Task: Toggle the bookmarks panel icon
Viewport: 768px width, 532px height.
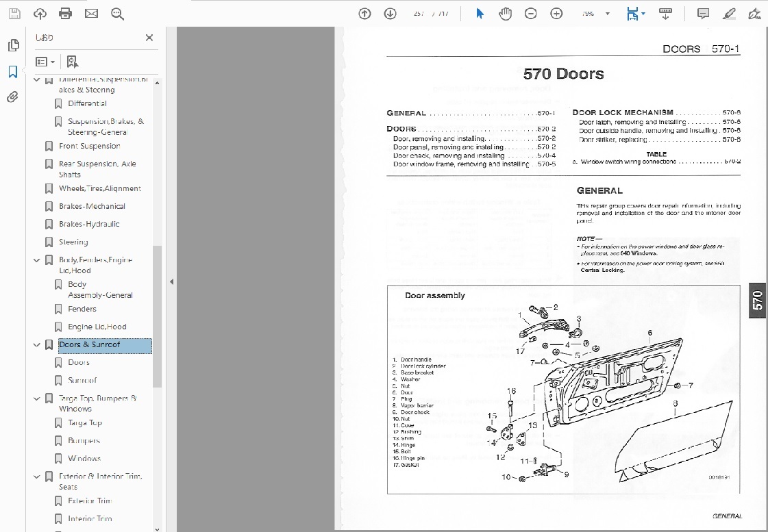Action: click(13, 71)
